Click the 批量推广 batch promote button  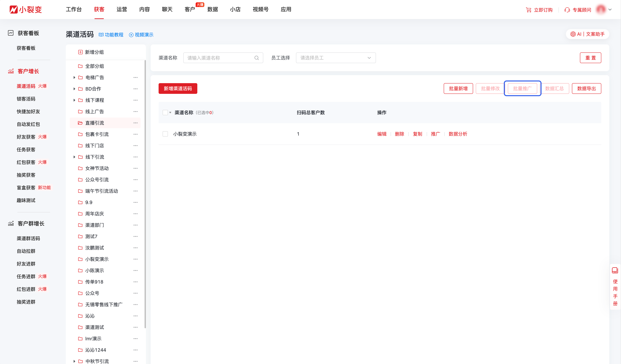(x=523, y=88)
